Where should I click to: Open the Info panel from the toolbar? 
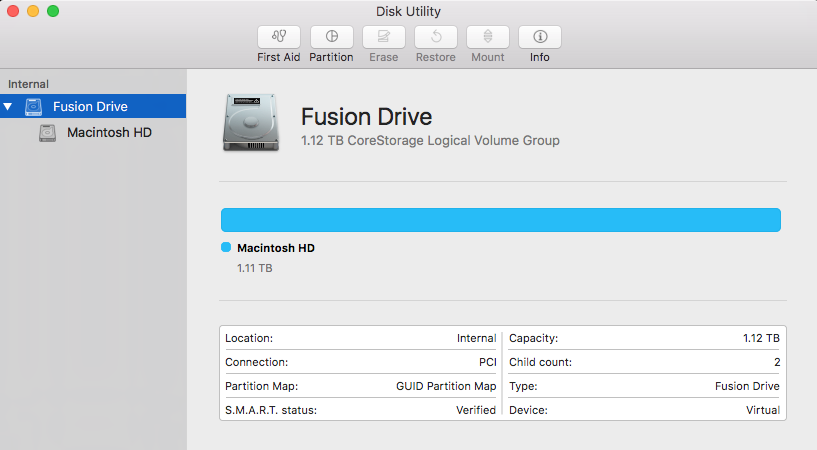pos(540,36)
